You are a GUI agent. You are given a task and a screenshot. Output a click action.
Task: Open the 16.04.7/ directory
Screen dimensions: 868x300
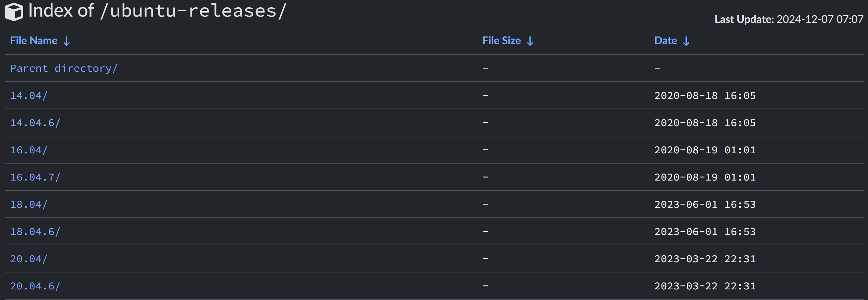(x=35, y=177)
